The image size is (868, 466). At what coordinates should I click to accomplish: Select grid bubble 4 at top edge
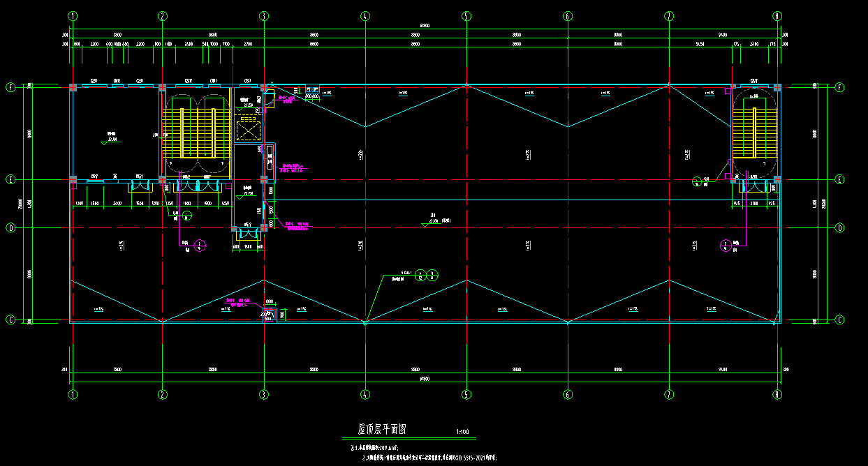point(365,16)
